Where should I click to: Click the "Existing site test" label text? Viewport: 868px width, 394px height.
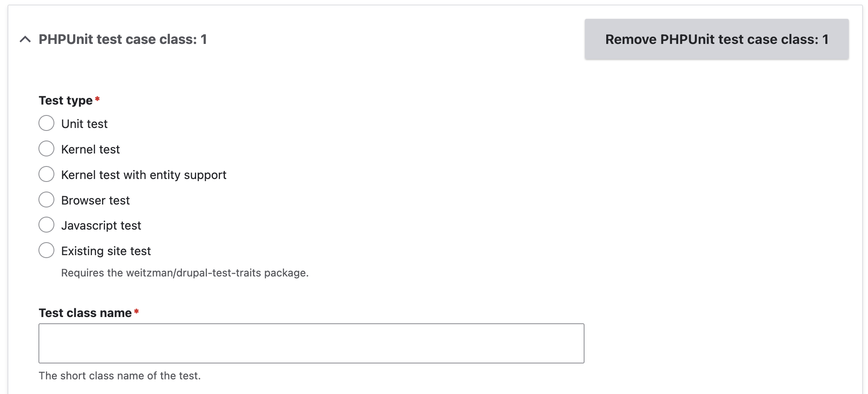click(106, 251)
